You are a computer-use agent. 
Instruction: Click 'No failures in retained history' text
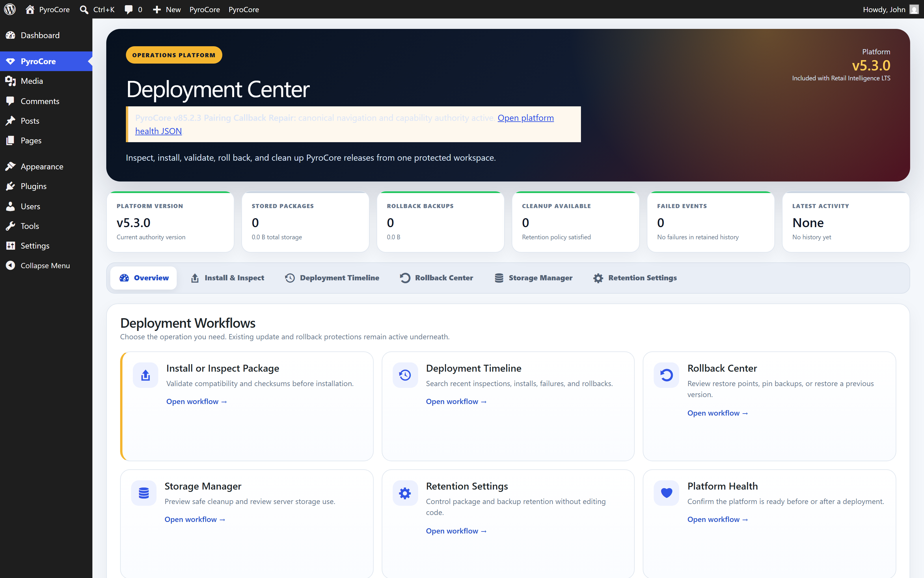[x=698, y=237]
